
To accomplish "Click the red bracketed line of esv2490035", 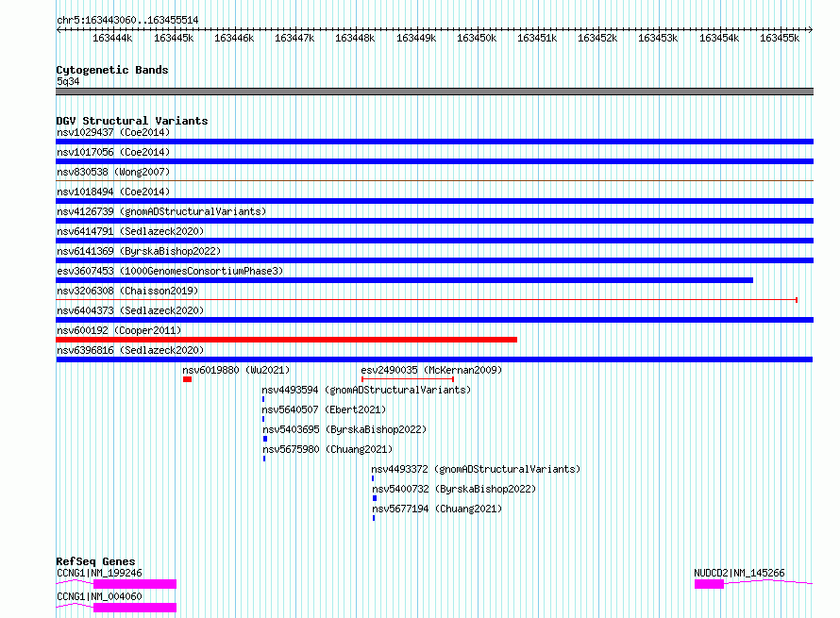I will click(408, 379).
